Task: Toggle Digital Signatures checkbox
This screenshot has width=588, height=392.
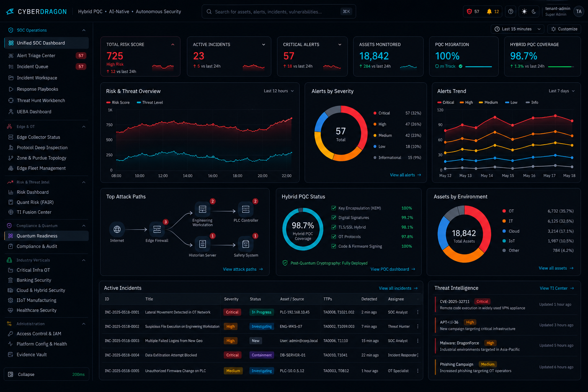Action: coord(333,218)
